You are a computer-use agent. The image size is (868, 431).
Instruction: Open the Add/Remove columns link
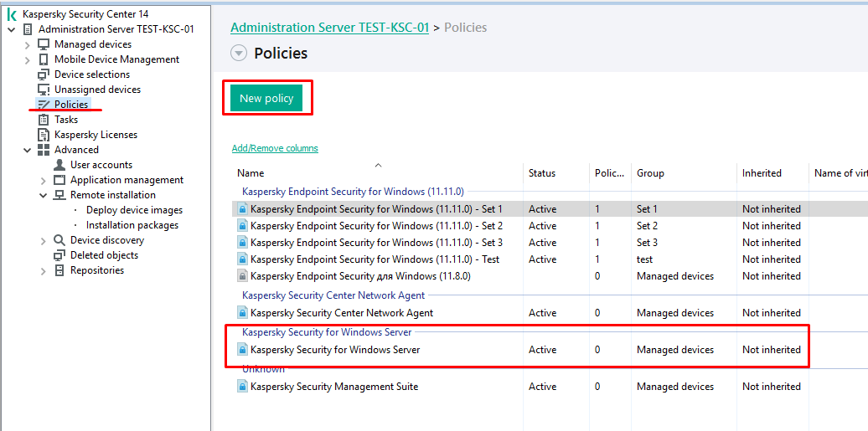(x=275, y=148)
